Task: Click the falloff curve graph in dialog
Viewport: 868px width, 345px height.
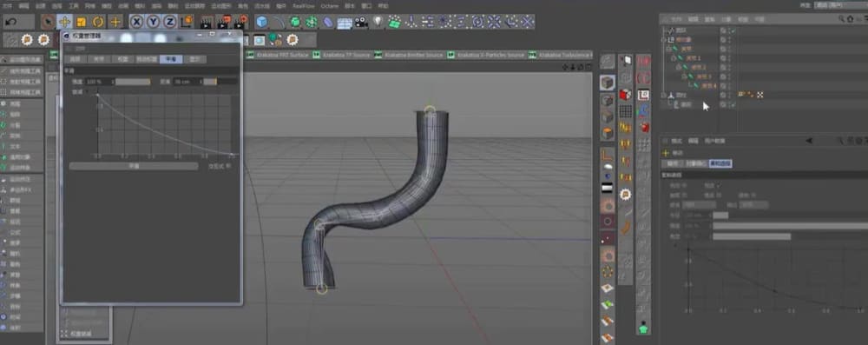Action: tap(164, 124)
